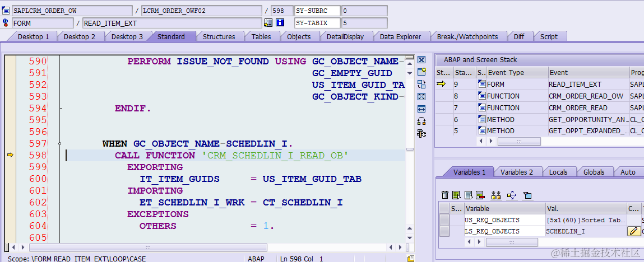Screen dimensions: 644x262
Task: Click the pencil change icon for LS_REQ_OBJECTS
Action: pos(634,231)
